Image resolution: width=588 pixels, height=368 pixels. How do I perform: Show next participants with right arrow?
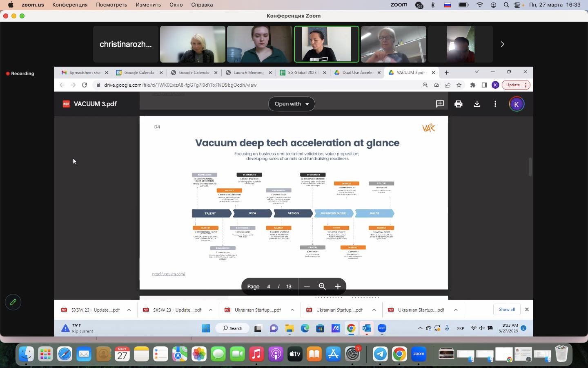tap(502, 44)
